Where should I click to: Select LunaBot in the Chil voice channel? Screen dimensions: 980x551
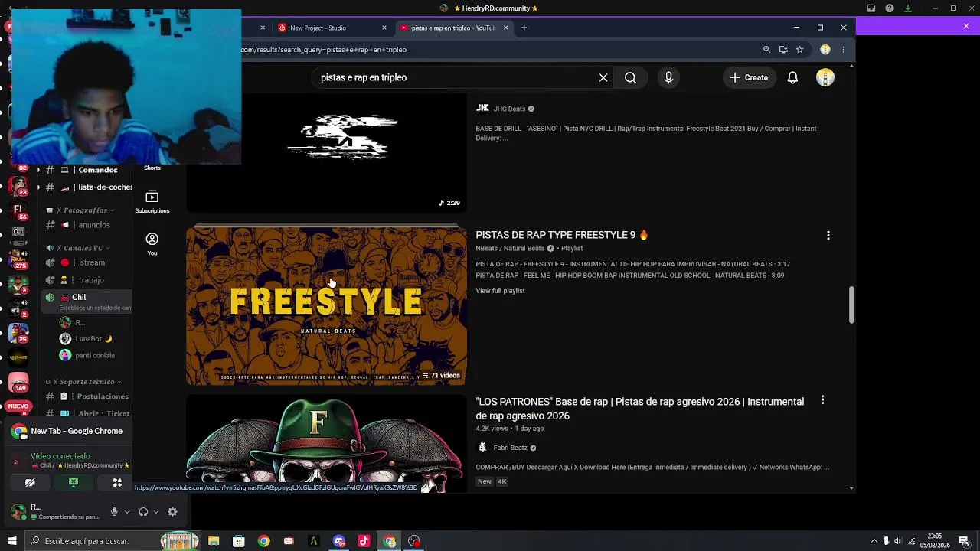point(87,339)
